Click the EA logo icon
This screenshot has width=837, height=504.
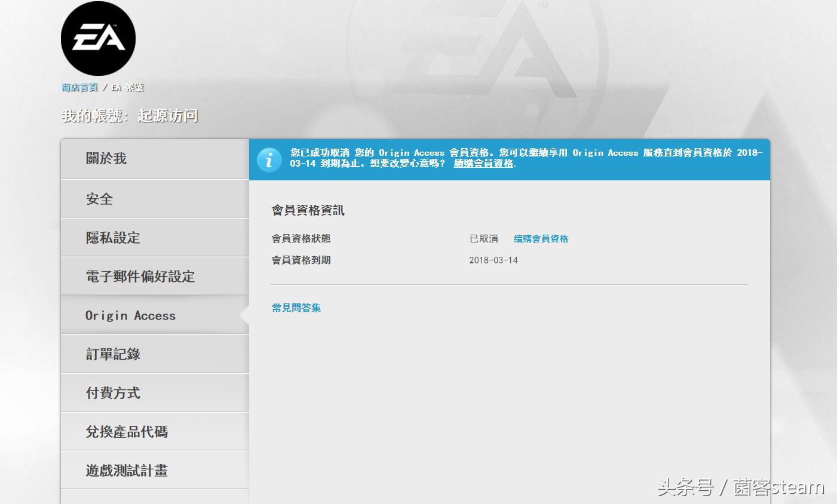pos(98,39)
